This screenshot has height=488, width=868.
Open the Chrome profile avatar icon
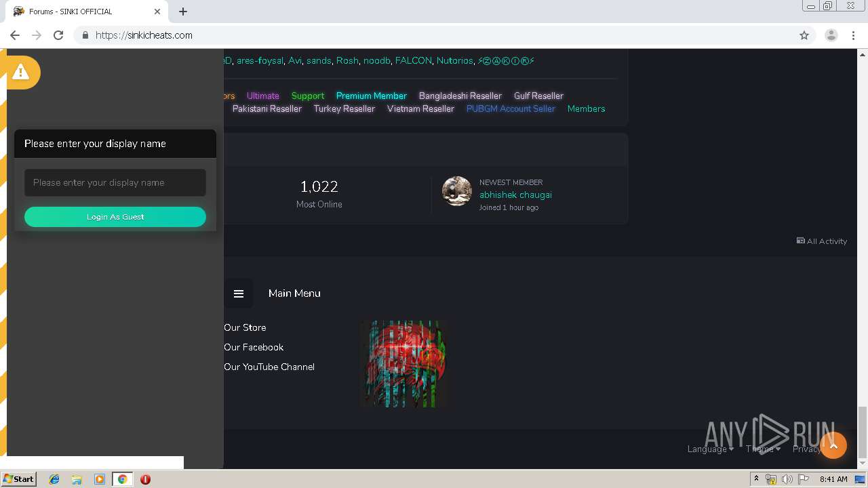tap(831, 35)
